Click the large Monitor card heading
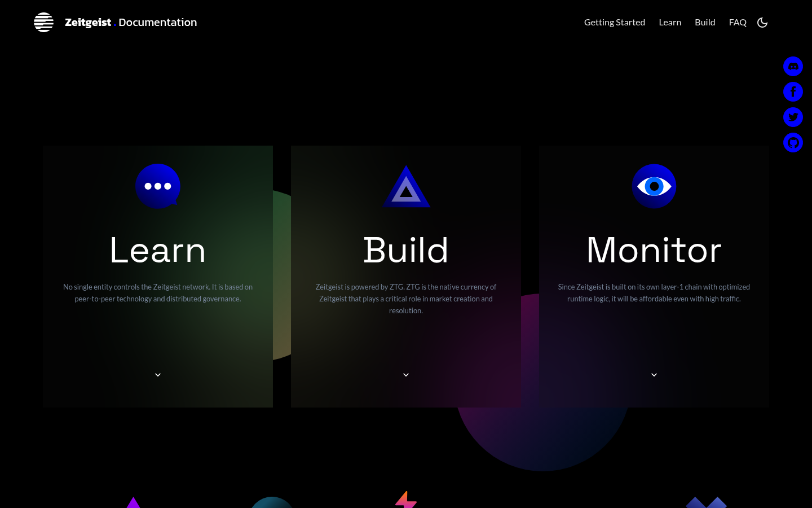 [x=654, y=250]
